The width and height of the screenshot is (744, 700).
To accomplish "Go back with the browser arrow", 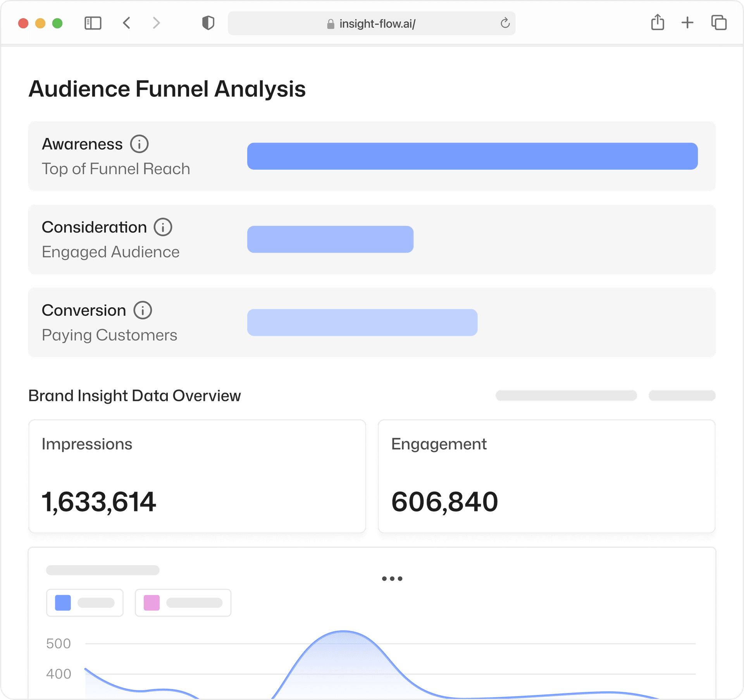I will [127, 23].
